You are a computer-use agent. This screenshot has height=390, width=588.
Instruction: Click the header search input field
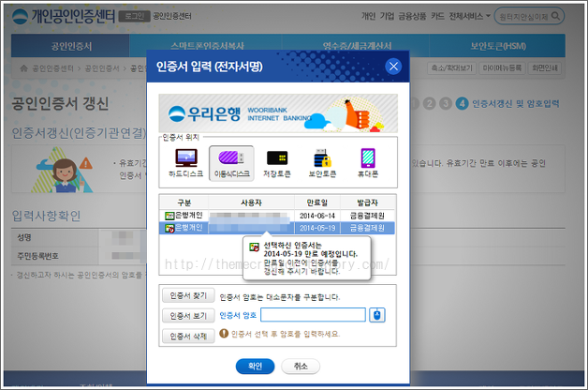(523, 16)
